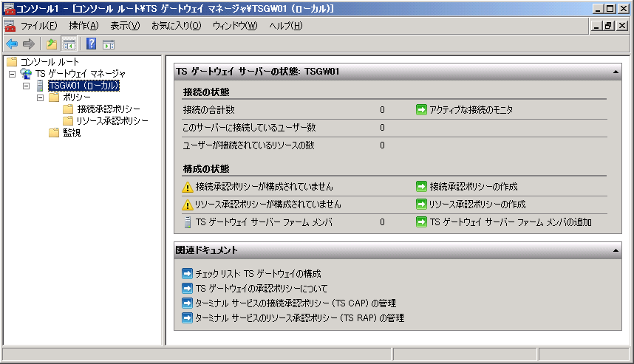Click blue arrow icon beside チェック リスト document
634x364 pixels.
point(187,273)
